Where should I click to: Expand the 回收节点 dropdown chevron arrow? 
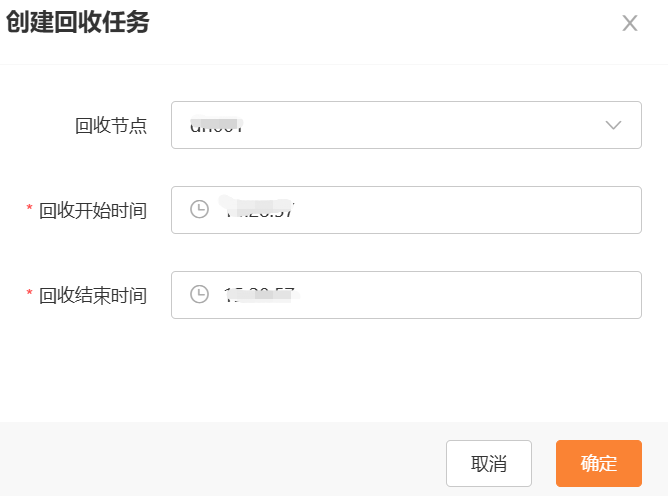coord(613,125)
